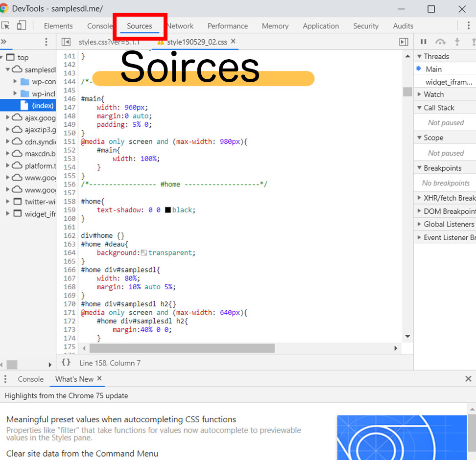The width and height of the screenshot is (476, 460).
Task: Open the drawer's three-dot menu
Action: click(5, 379)
